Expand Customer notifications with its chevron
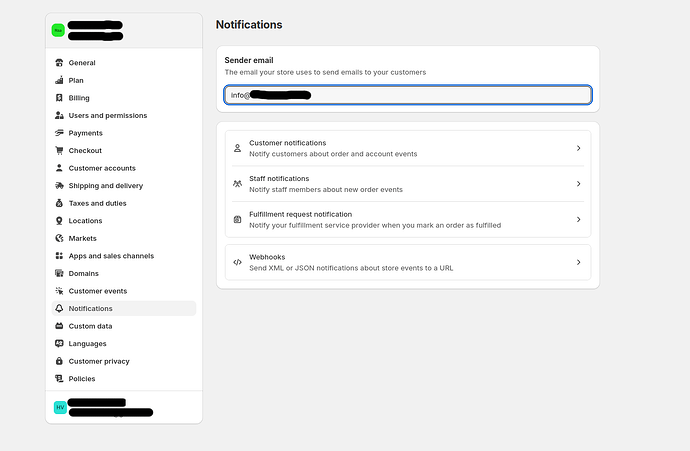Viewport: 690px width, 451px height. point(579,148)
